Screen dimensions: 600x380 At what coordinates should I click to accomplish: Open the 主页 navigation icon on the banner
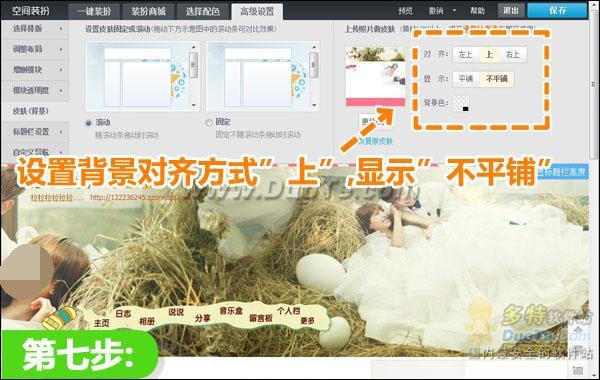point(101,323)
